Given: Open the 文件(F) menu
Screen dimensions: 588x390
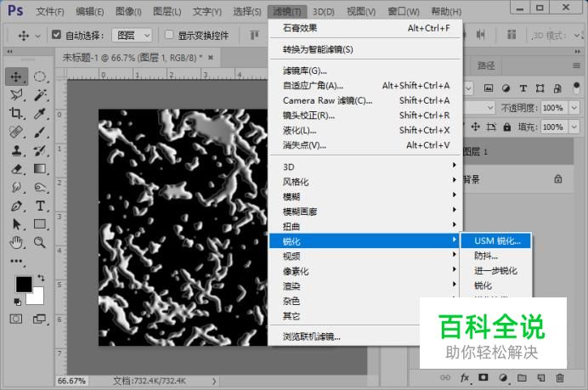Looking at the screenshot, I should (x=50, y=12).
